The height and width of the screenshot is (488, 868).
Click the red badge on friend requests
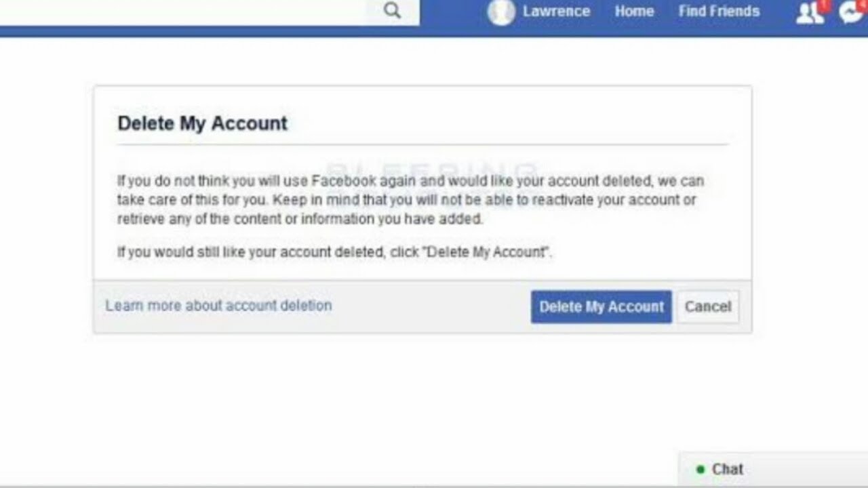[x=824, y=5]
